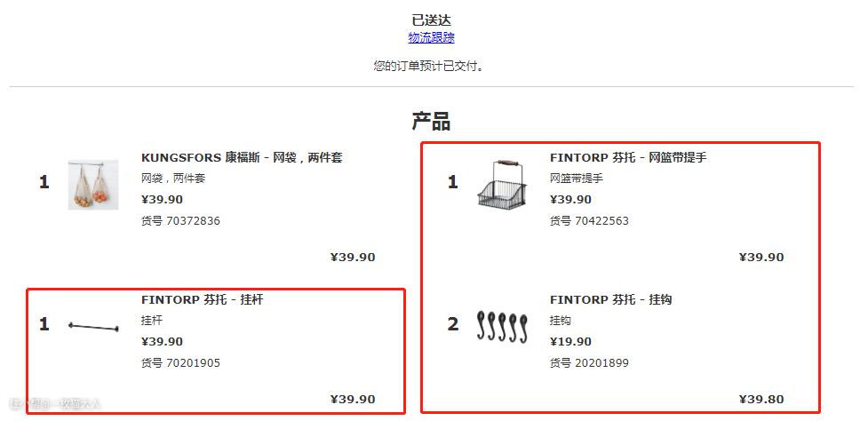Click article number 70201905
Viewport: 868px width, 421px height.
pos(180,362)
